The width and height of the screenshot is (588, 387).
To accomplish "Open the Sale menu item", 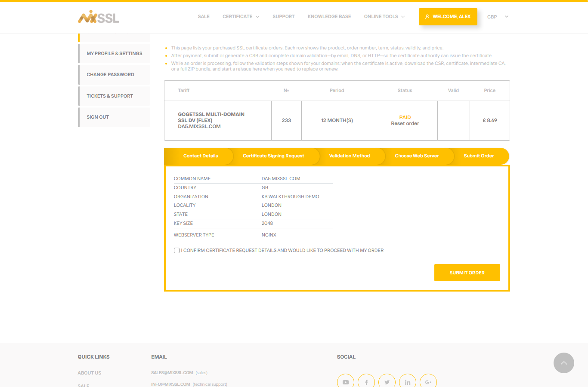I will click(x=204, y=17).
